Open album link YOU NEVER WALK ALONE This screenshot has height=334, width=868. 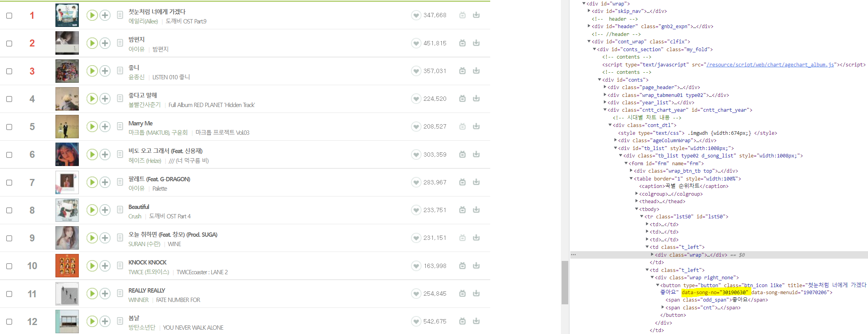point(193,328)
